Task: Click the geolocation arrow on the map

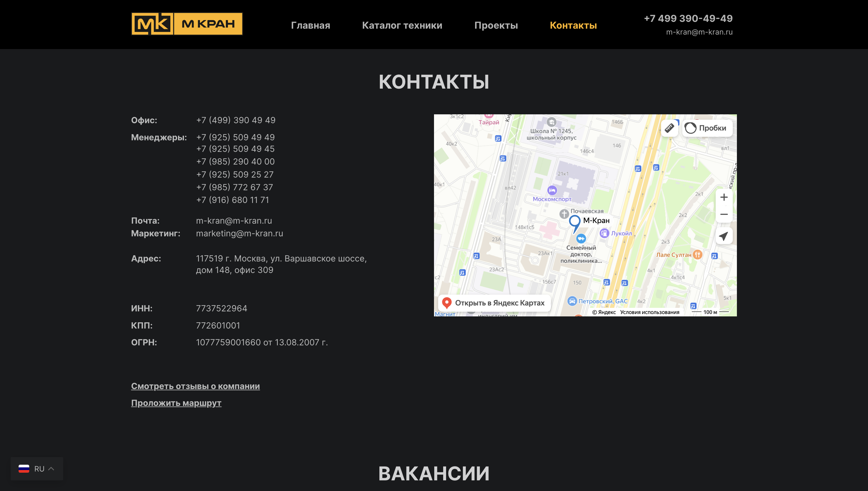Action: (724, 236)
